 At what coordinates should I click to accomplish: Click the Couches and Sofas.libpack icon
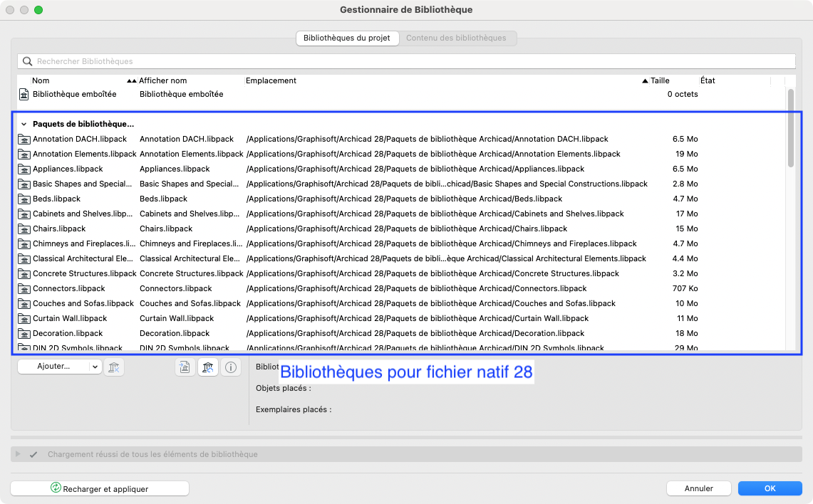24,304
